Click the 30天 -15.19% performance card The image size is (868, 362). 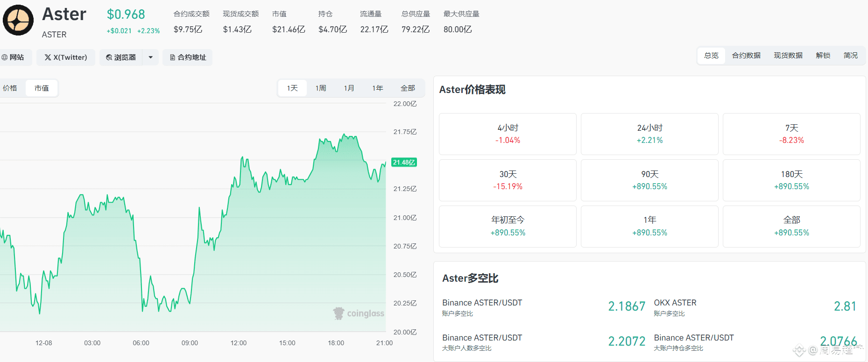pos(508,180)
